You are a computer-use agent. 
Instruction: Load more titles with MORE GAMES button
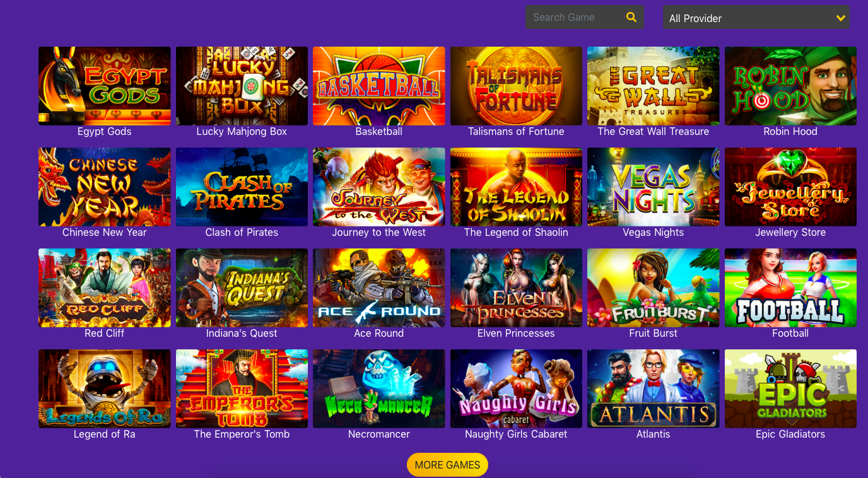pos(447,465)
